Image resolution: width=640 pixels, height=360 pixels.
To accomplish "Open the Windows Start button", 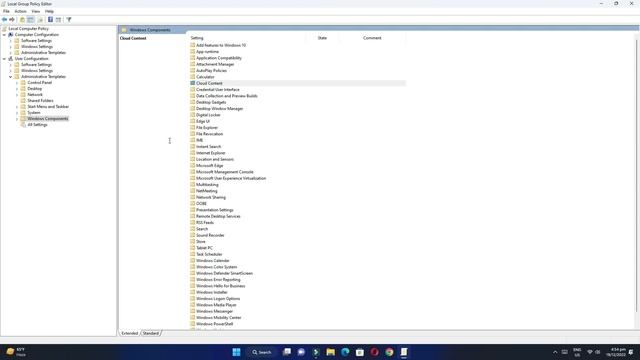I will tap(236, 352).
